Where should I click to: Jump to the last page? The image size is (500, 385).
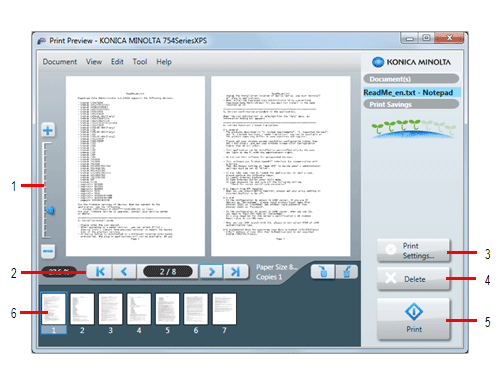pyautogui.click(x=236, y=272)
